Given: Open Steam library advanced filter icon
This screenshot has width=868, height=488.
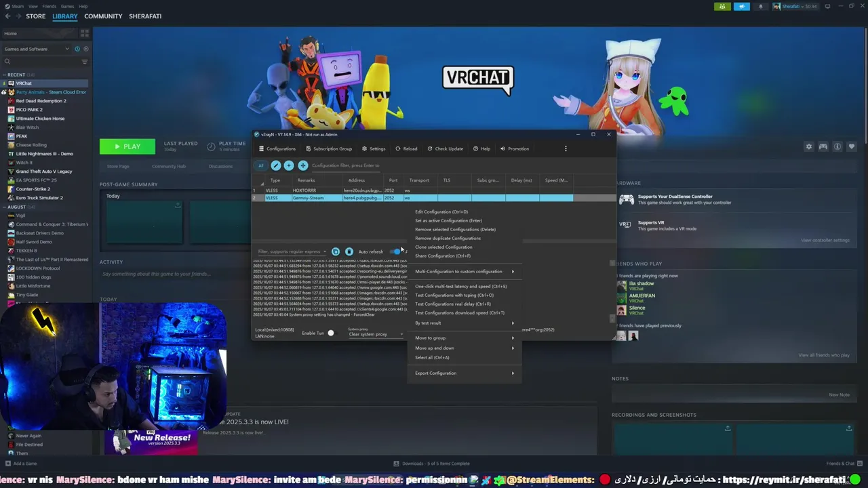Looking at the screenshot, I should (x=85, y=62).
